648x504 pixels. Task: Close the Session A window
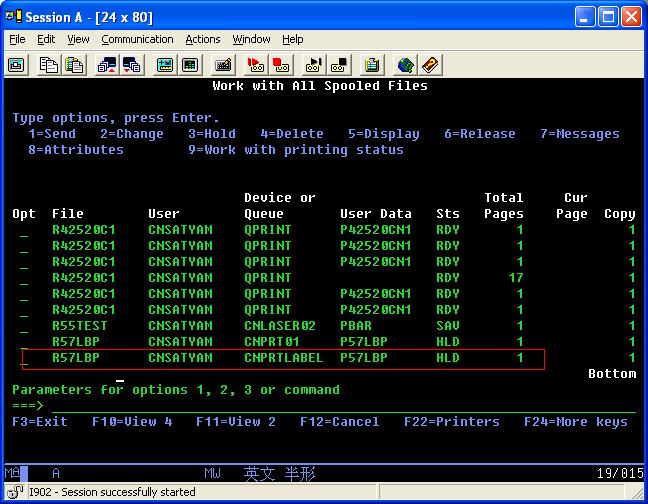(631, 17)
